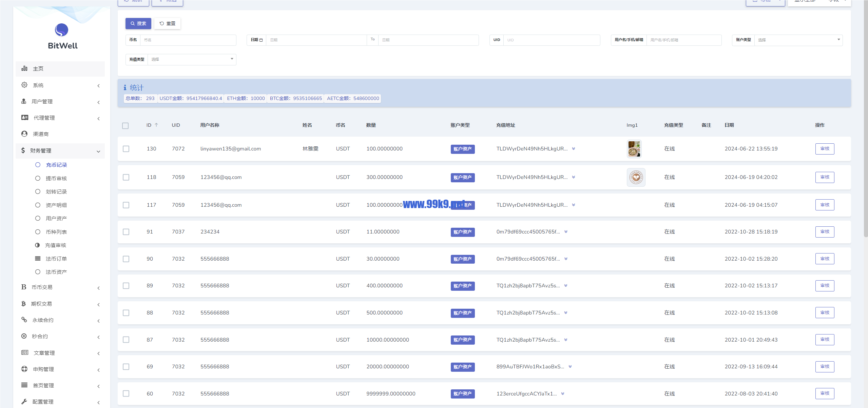Focus the 用户名/手机/邮箱 input field
The height and width of the screenshot is (408, 868).
click(684, 40)
